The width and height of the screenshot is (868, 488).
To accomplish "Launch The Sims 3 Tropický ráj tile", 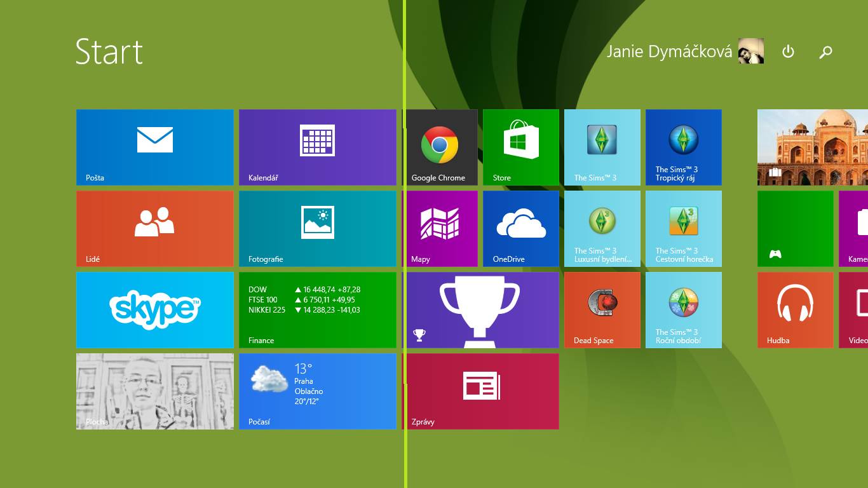I will (684, 147).
